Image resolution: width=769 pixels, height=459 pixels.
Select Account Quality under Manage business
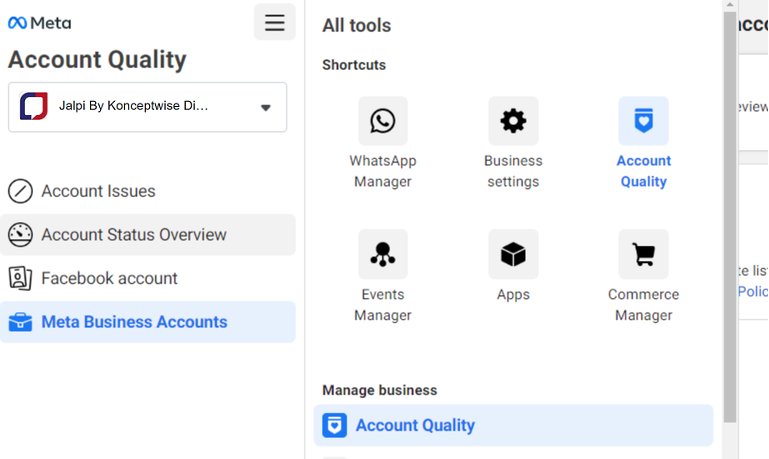coord(513,426)
